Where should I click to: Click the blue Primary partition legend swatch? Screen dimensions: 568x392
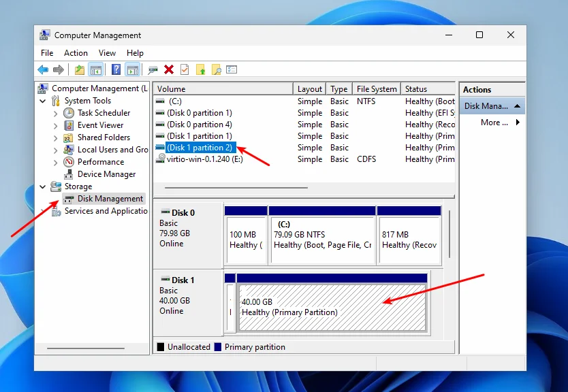tap(218, 347)
